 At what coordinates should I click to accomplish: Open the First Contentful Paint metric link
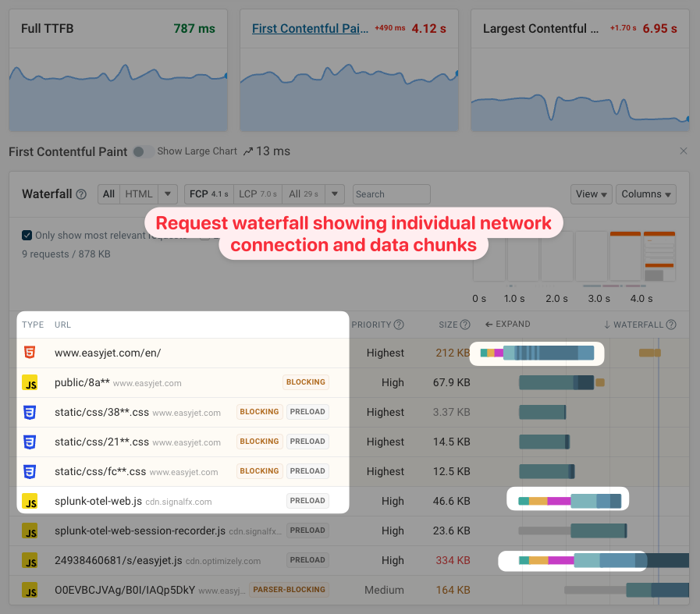(310, 28)
